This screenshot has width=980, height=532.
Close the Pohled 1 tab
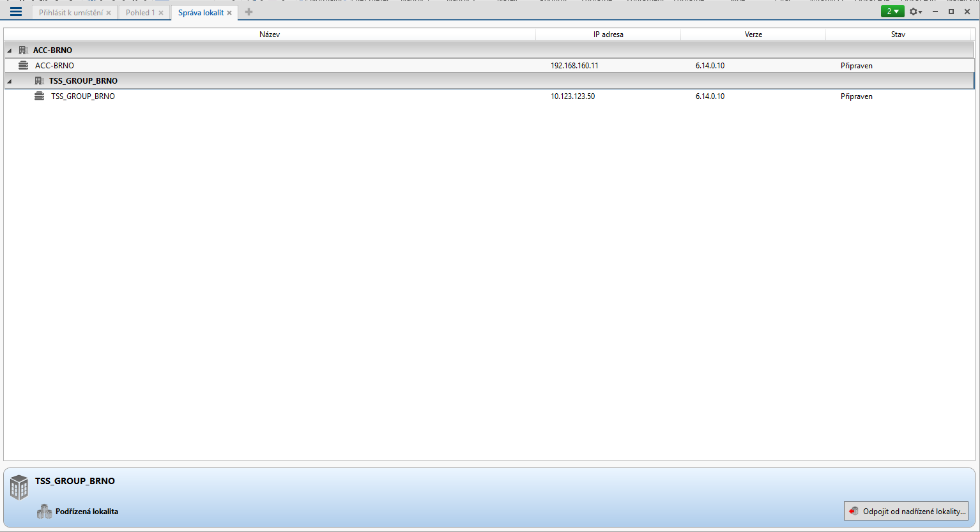pyautogui.click(x=161, y=13)
